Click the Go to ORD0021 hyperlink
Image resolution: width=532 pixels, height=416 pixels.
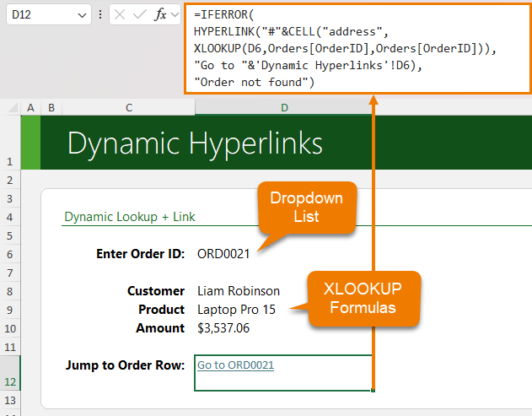[235, 365]
